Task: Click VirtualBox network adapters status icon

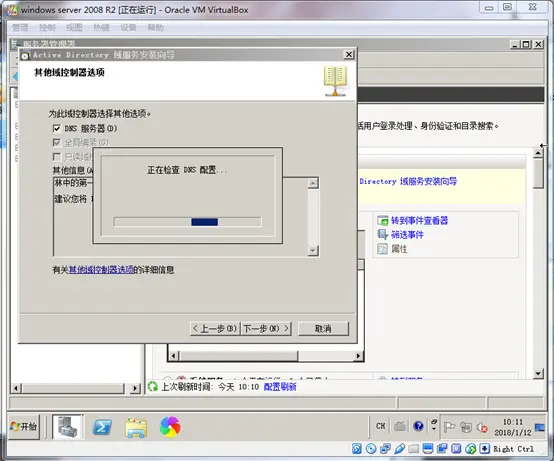Action: click(x=385, y=449)
